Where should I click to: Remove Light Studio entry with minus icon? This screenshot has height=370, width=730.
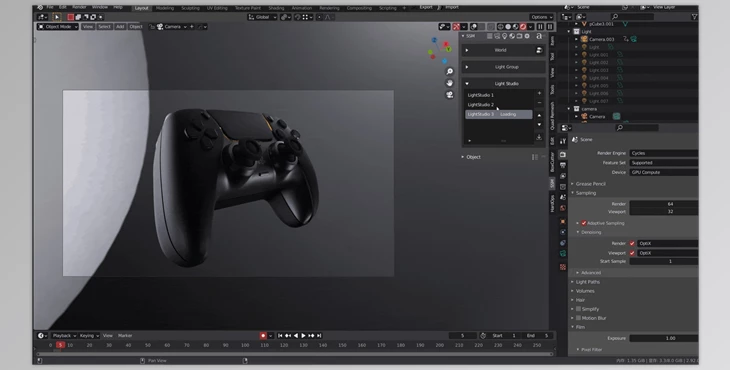click(x=539, y=103)
